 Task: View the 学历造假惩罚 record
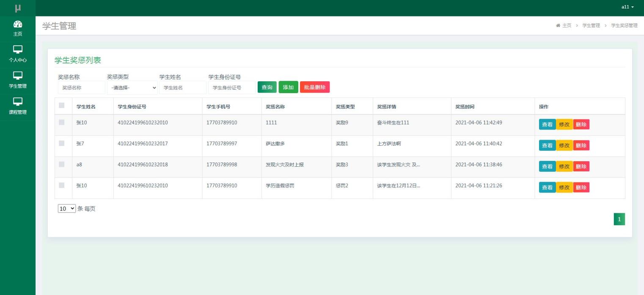click(548, 187)
